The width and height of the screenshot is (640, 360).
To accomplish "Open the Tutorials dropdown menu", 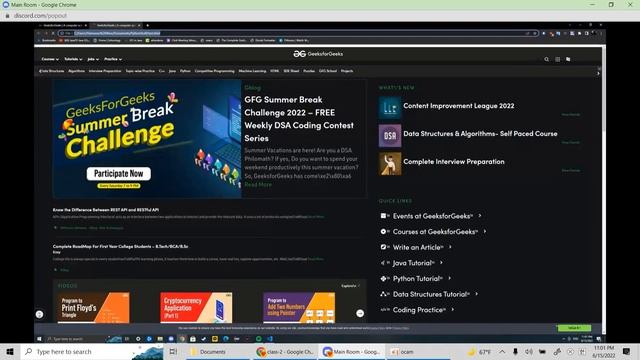I will (x=73, y=59).
